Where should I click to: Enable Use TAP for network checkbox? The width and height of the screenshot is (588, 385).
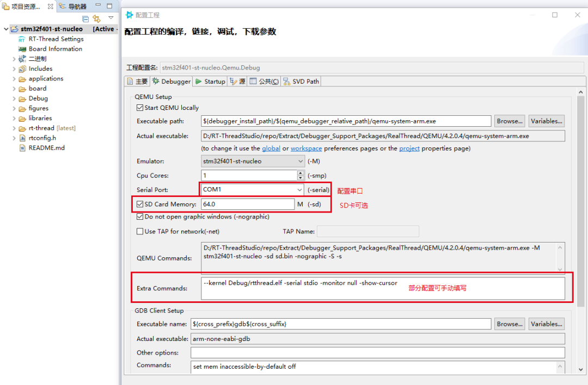pos(140,232)
